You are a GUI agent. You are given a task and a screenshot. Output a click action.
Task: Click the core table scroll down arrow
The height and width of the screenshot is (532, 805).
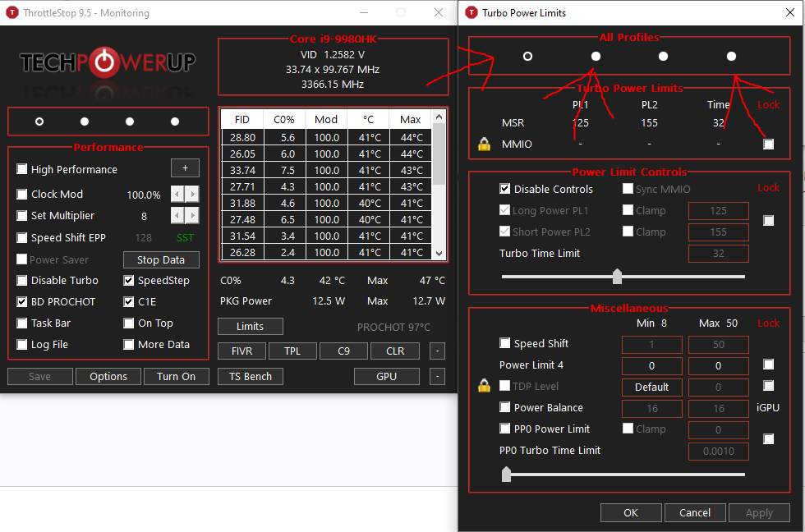tap(439, 253)
